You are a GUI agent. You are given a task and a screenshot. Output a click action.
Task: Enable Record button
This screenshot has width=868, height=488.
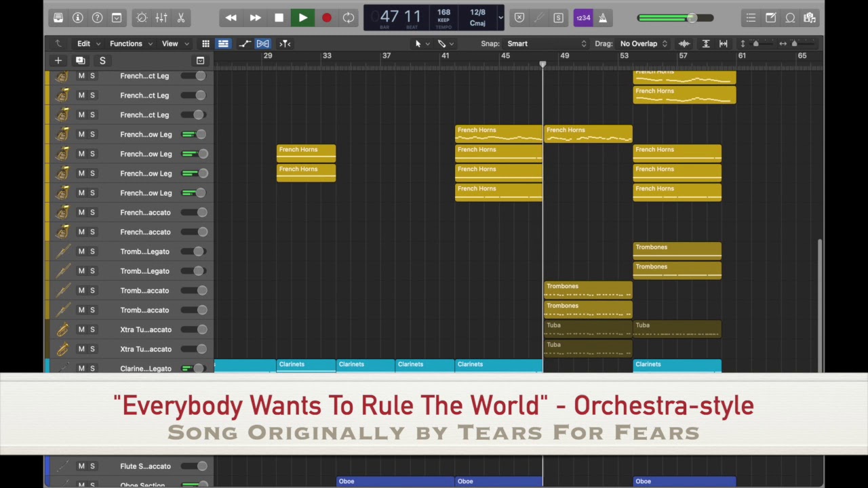326,18
